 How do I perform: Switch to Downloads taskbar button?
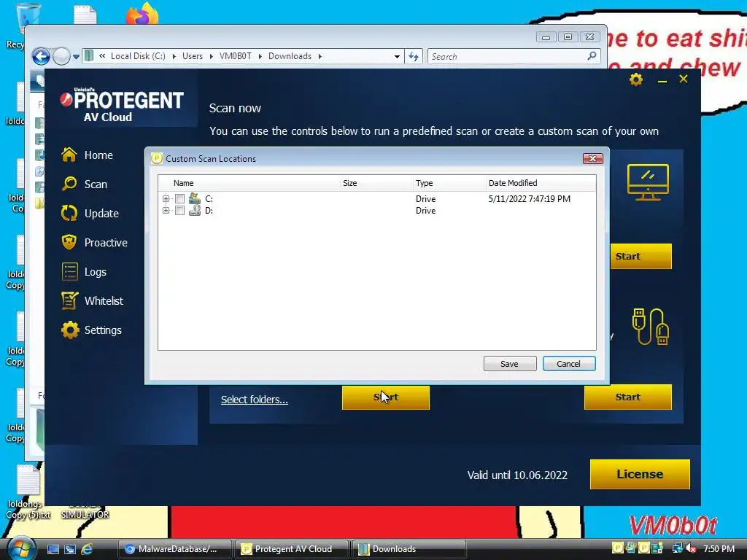409,549
